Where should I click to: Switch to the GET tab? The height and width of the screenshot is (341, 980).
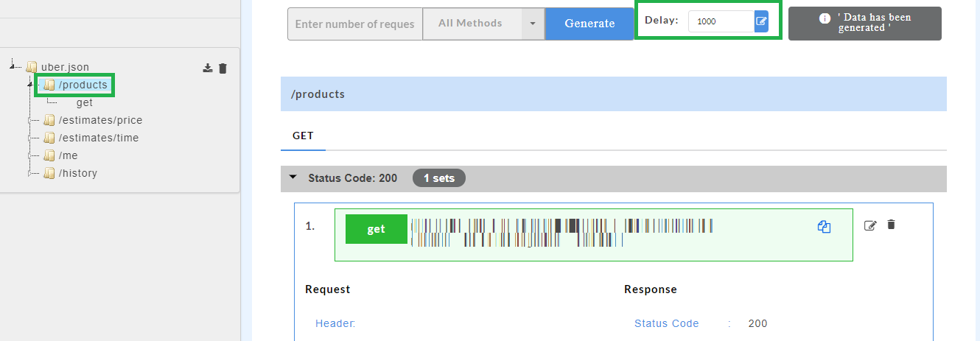pos(303,136)
